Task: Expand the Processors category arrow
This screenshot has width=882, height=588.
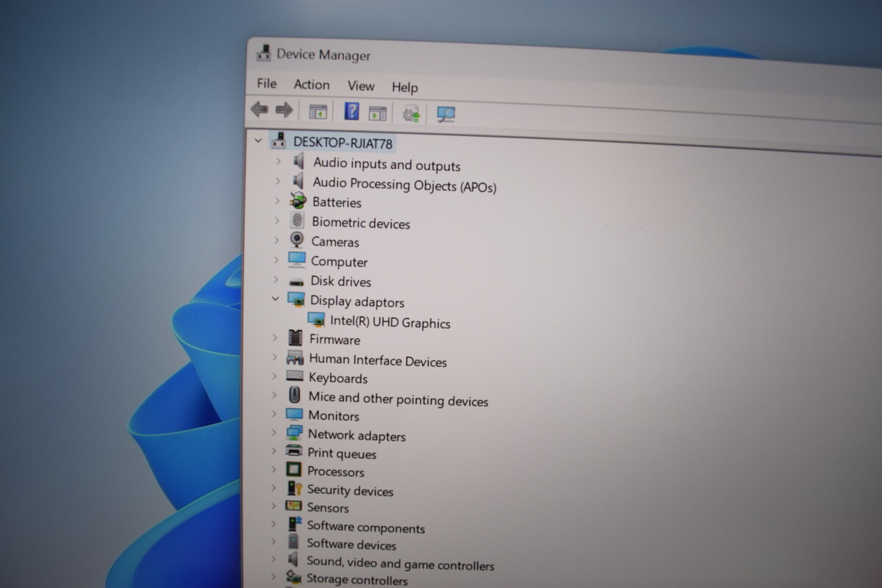Action: pyautogui.click(x=273, y=469)
